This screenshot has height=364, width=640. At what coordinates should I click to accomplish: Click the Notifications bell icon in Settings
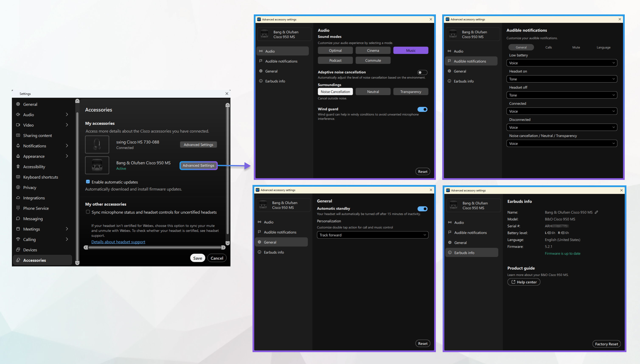[x=18, y=146]
